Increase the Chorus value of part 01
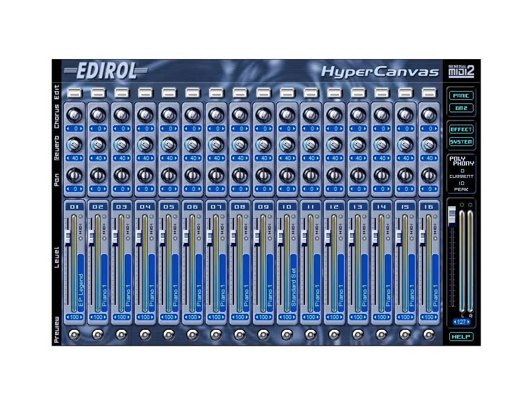Screen dimensions: 532x406 pyautogui.click(x=82, y=129)
